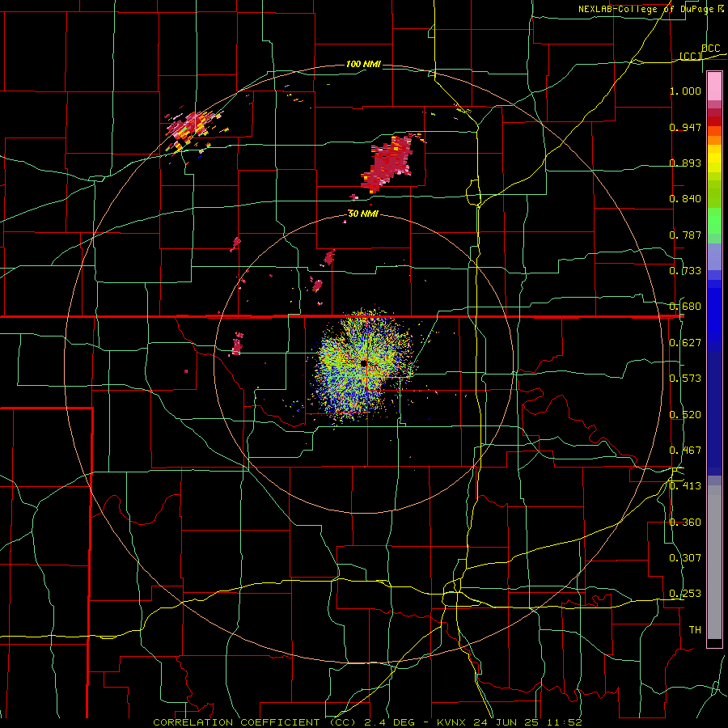Pick the light pink segment atop the color bar
This screenshot has width=728, height=728.
click(714, 86)
